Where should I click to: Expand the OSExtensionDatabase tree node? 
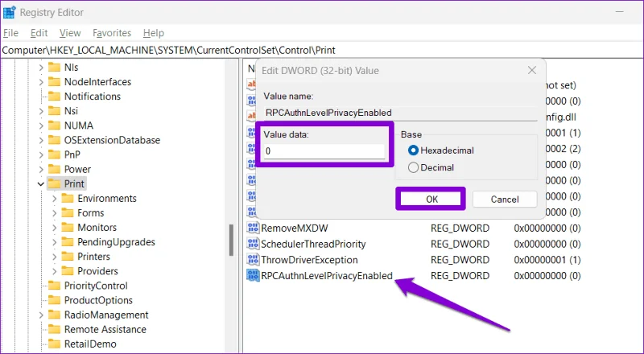41,141
